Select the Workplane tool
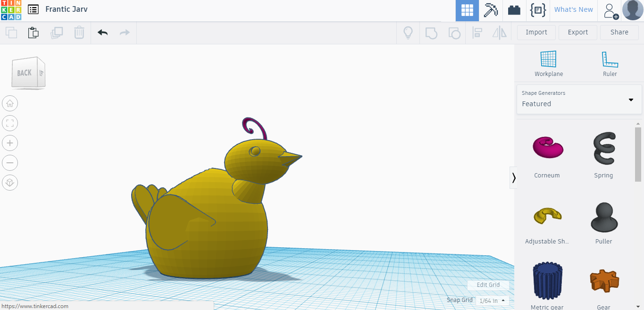644x310 pixels. pos(549,64)
